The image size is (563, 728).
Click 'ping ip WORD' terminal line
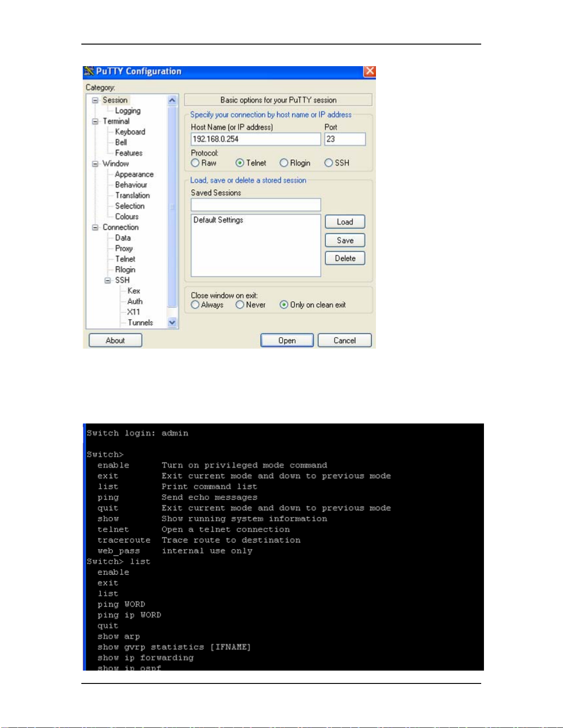[129, 615]
